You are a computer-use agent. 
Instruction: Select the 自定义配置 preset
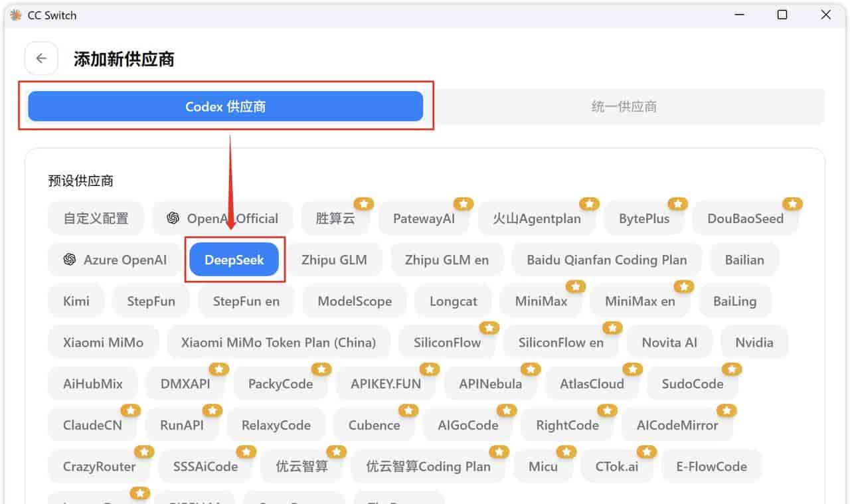pos(96,218)
